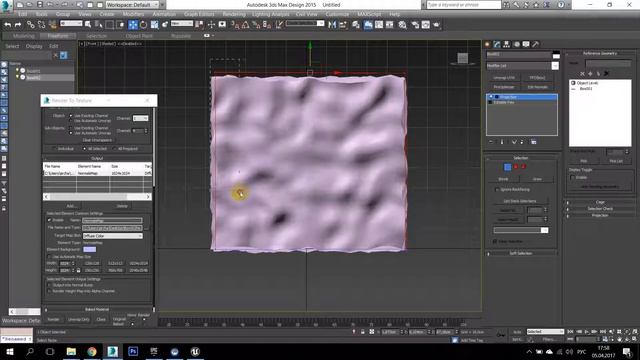Select the Select and Link tool

coord(31,25)
